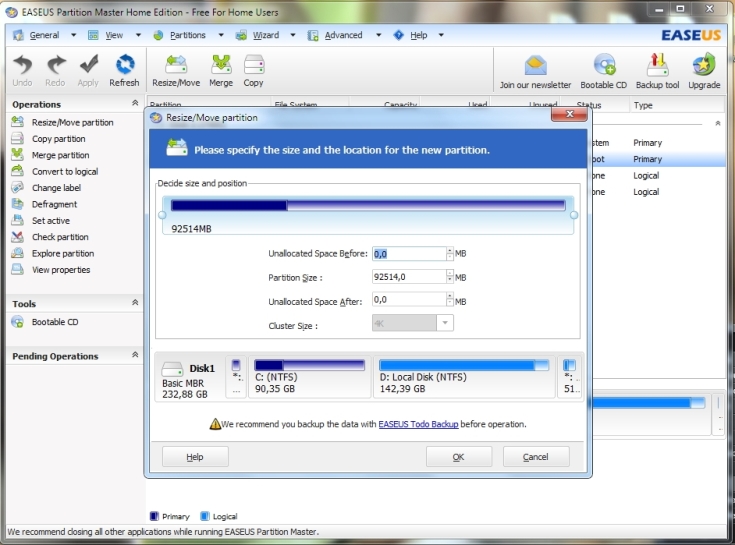Collapse the Tools panel
This screenshot has height=545, width=735.
tap(135, 302)
